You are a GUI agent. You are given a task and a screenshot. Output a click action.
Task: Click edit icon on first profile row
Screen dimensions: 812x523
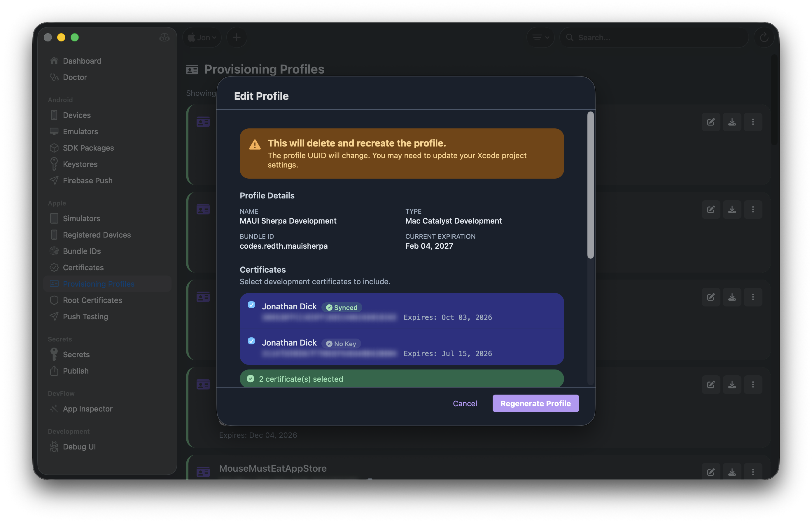(710, 122)
